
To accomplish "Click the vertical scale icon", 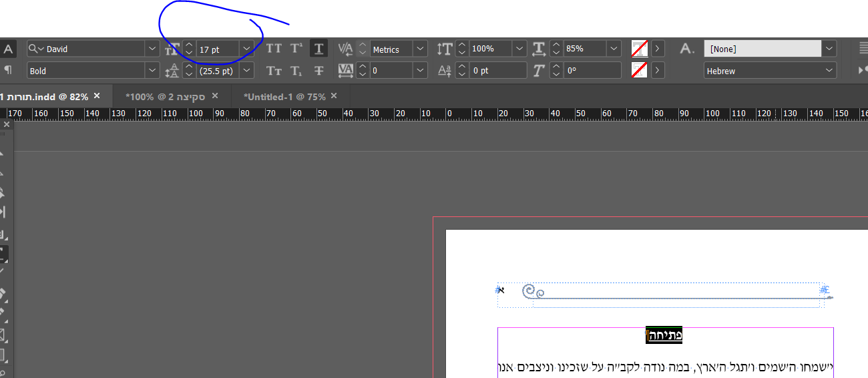I will pos(444,49).
